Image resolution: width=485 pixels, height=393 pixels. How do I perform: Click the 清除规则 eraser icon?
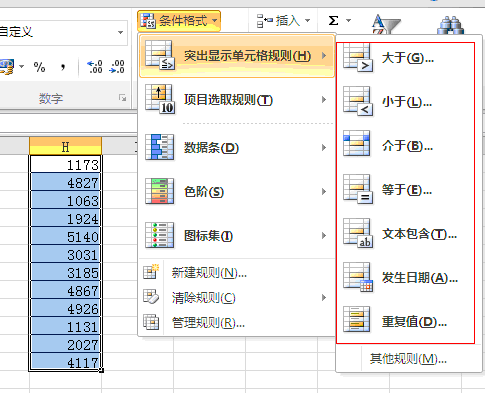pos(151,297)
